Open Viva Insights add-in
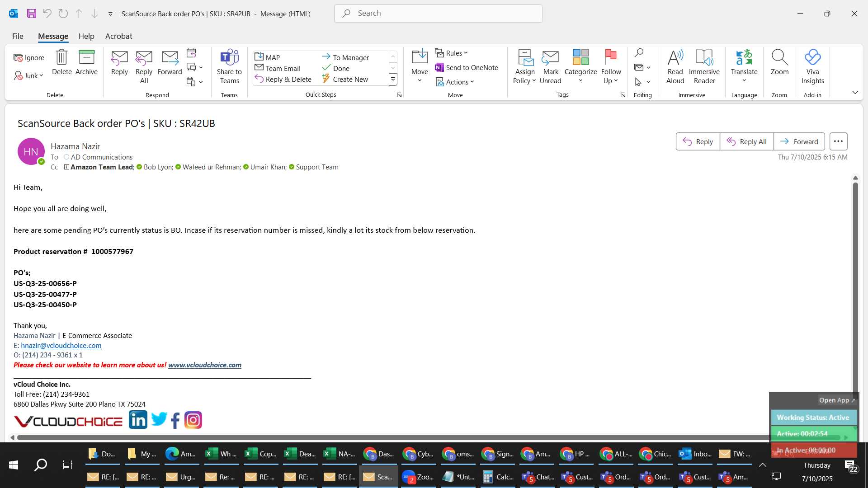 point(812,67)
